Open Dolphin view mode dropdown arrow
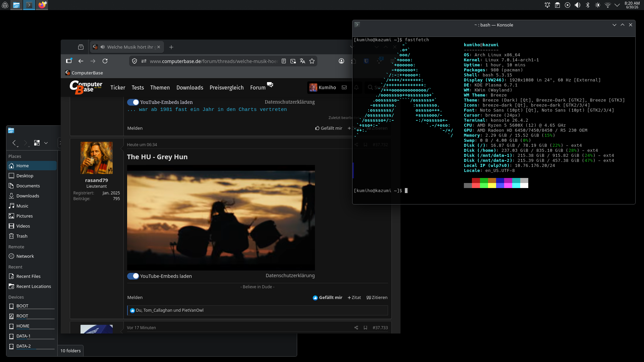Image resolution: width=644 pixels, height=362 pixels. 46,143
